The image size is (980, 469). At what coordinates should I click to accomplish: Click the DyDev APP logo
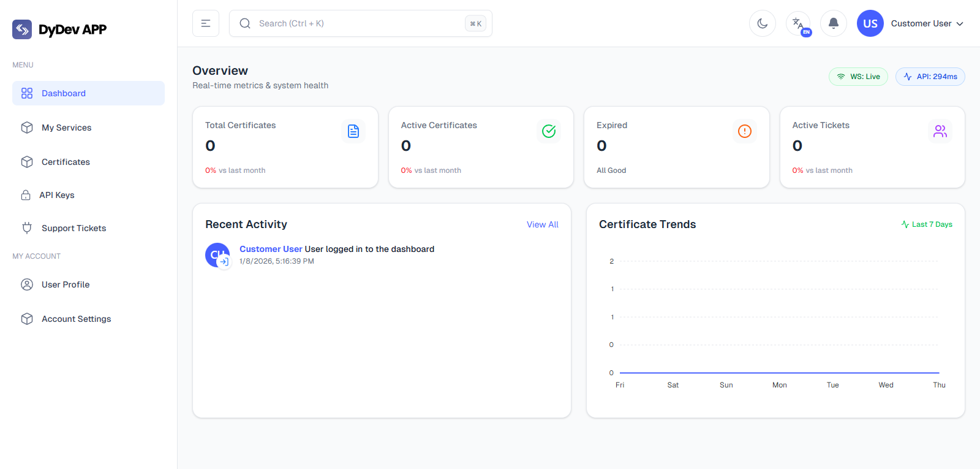(x=59, y=29)
